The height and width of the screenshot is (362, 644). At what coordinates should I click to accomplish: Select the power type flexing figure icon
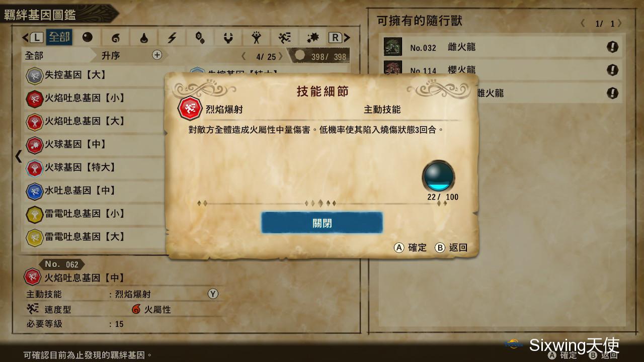[x=257, y=38]
